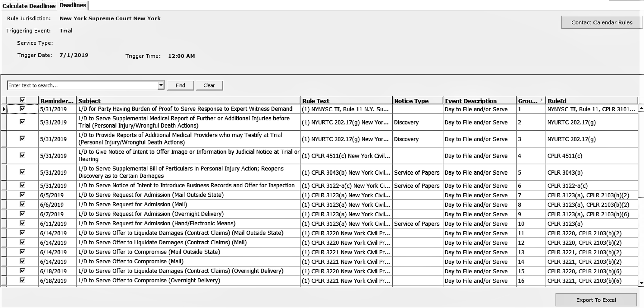
Task: Click the Group column header sort arrow
Action: pyautogui.click(x=542, y=100)
